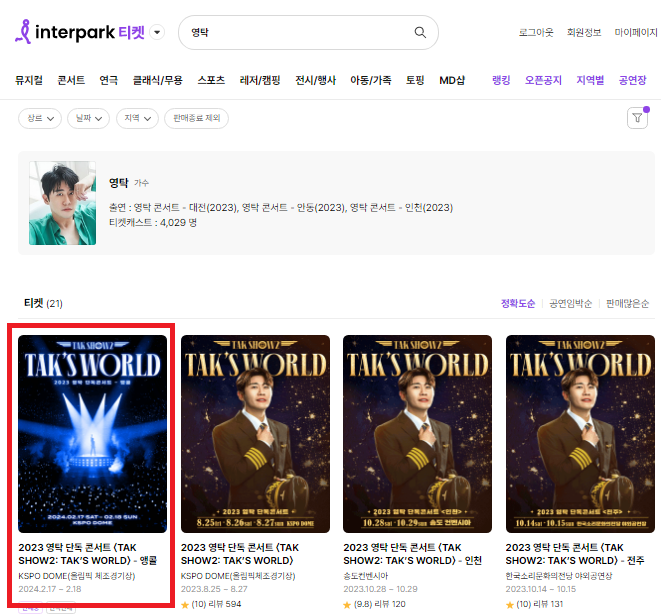Screen dimensions: 661x615
Task: Expand the 지역 filter dropdown
Action: (137, 118)
